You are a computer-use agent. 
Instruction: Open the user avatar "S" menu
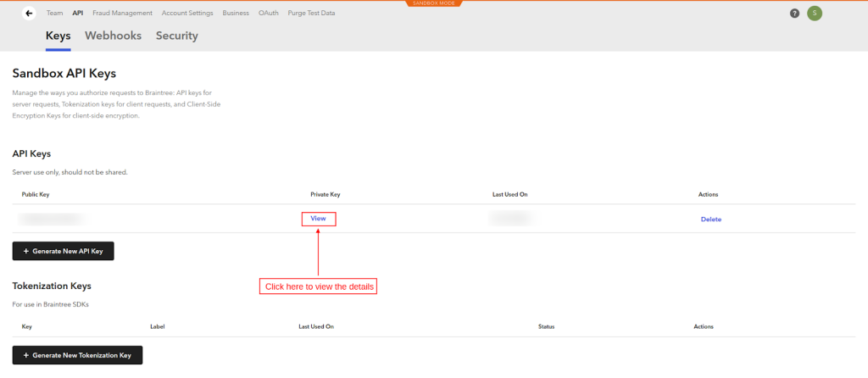[x=815, y=14]
